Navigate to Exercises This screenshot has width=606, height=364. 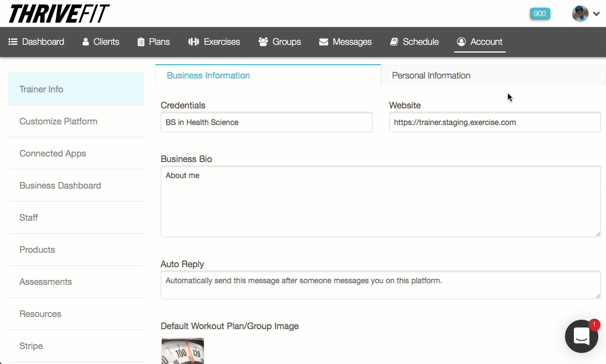(214, 41)
